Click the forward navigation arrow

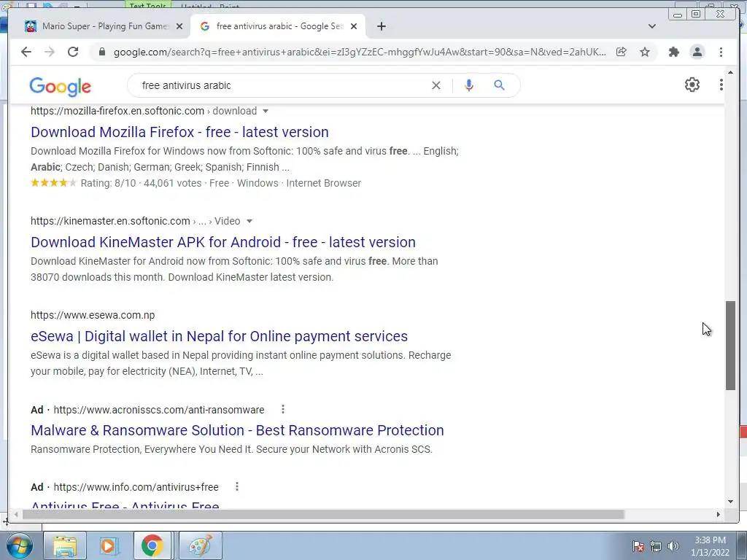pos(50,52)
